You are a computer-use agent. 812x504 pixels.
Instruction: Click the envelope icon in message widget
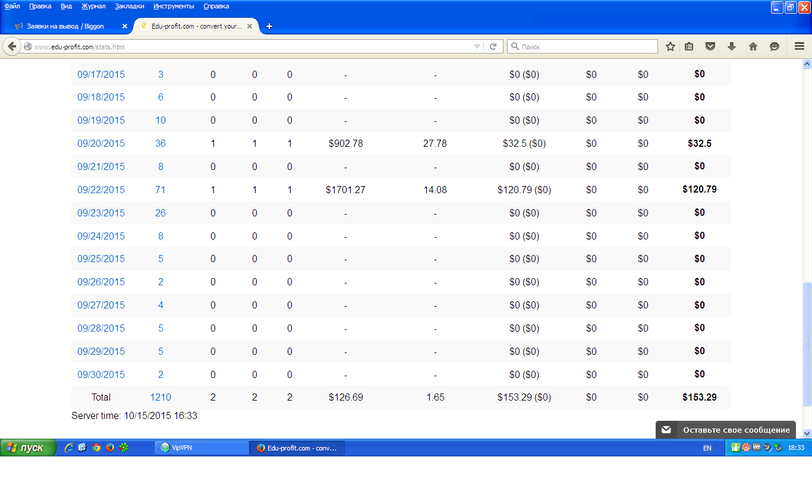[x=666, y=430]
